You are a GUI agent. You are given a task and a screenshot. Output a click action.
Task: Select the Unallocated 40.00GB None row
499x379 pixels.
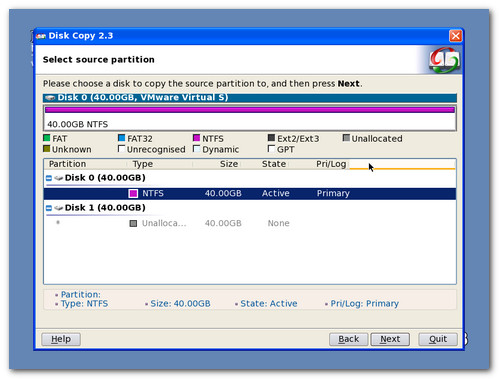(250, 223)
